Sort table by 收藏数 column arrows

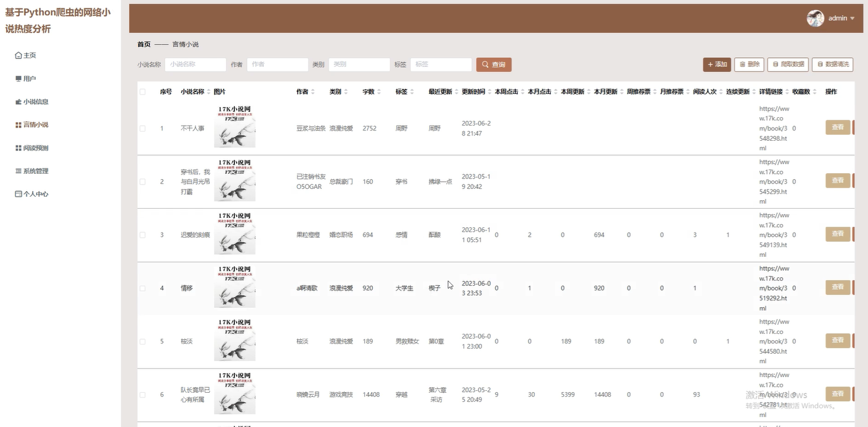[x=815, y=92]
